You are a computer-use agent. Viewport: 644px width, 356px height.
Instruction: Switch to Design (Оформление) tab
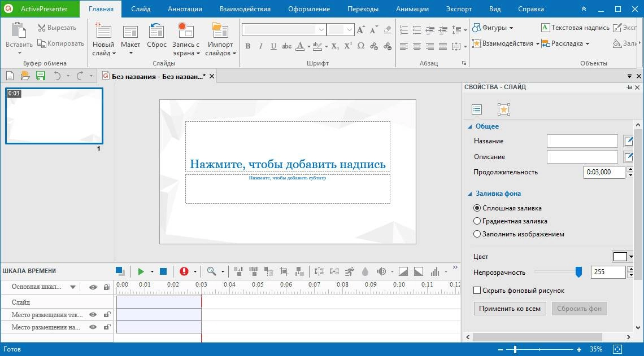309,8
